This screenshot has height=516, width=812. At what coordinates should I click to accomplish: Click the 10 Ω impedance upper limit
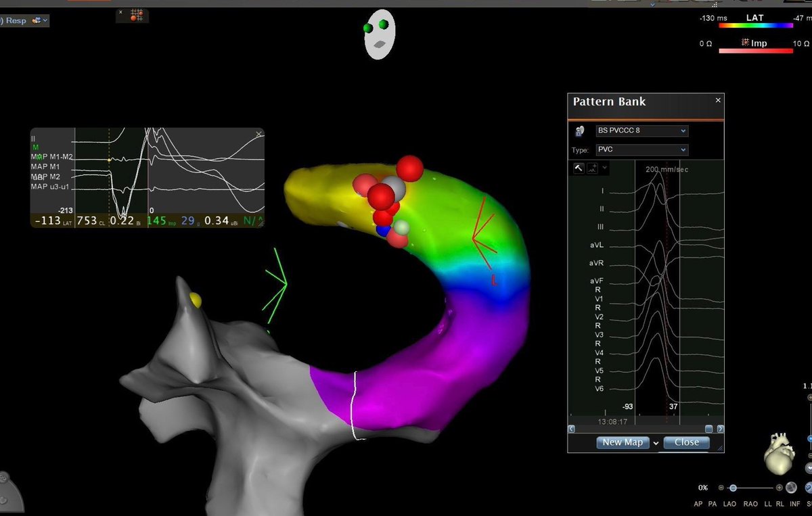(x=801, y=43)
